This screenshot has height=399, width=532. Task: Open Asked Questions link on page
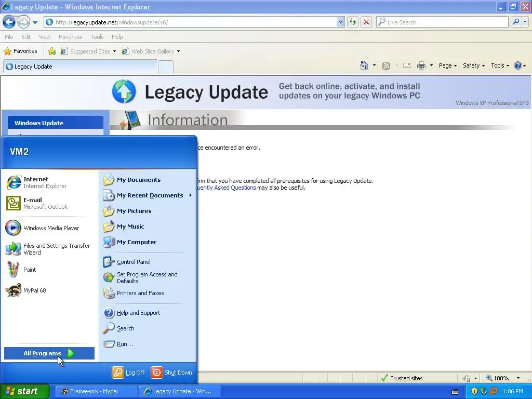(226, 188)
